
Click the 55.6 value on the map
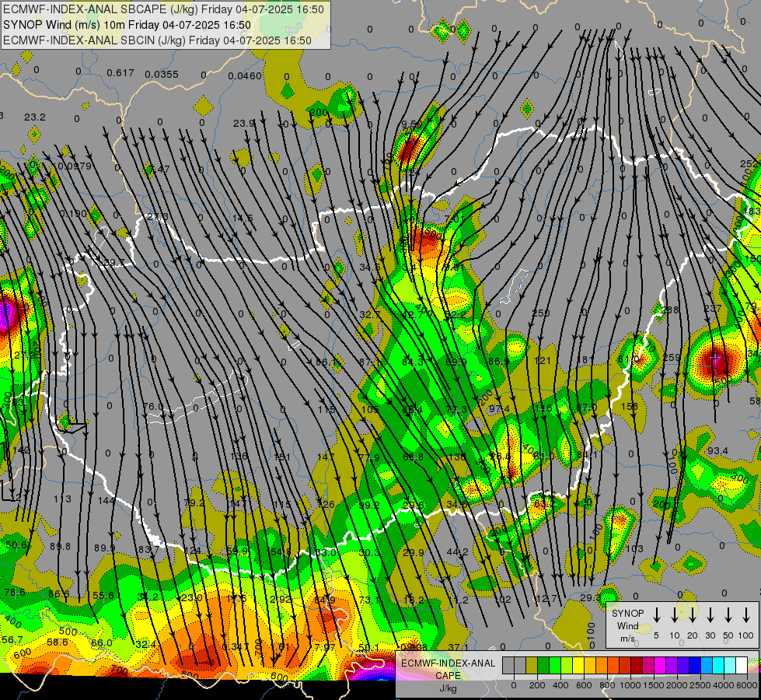[x=103, y=596]
